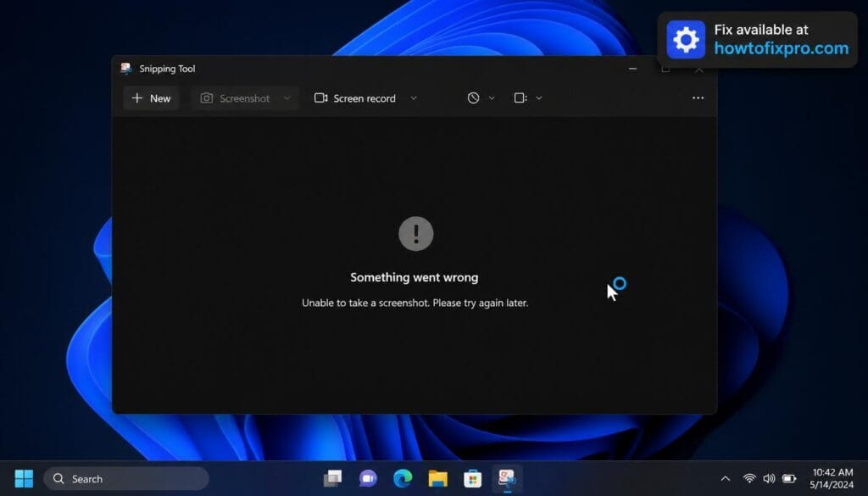Click the 'Something went wrong' heading

click(x=414, y=277)
